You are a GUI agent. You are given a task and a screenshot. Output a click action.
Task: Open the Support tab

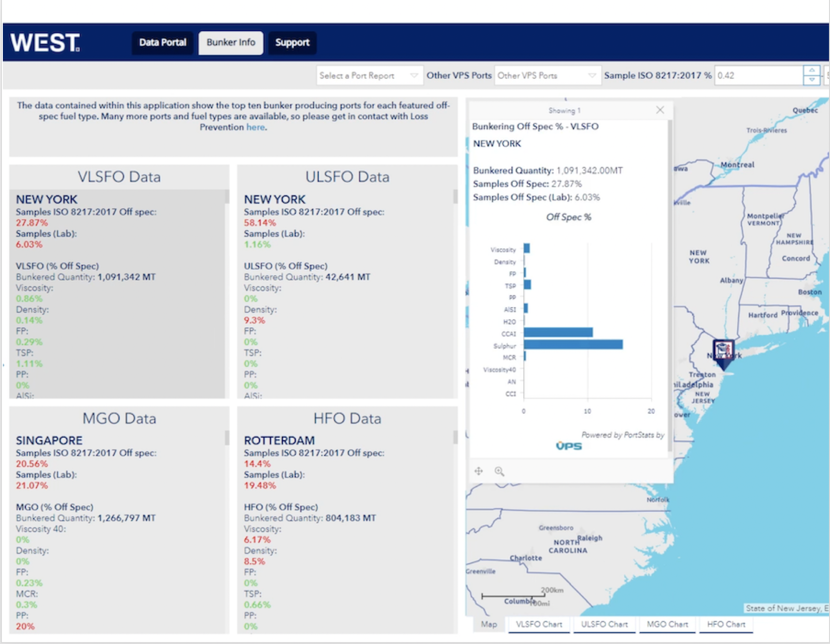[x=292, y=43]
